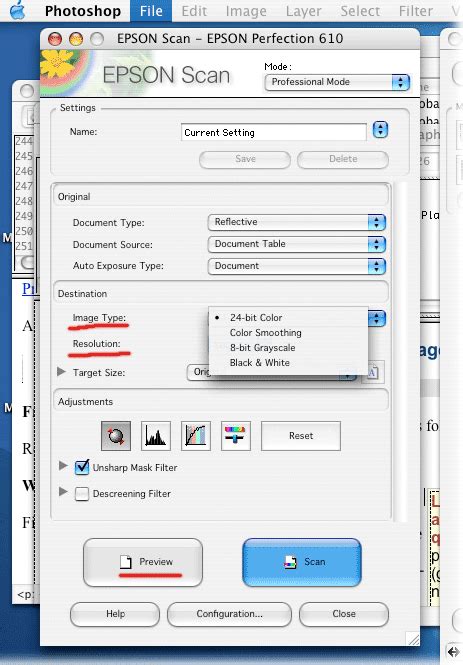463x665 pixels.
Task: Open the Configuration... dialog button
Action: (x=229, y=614)
